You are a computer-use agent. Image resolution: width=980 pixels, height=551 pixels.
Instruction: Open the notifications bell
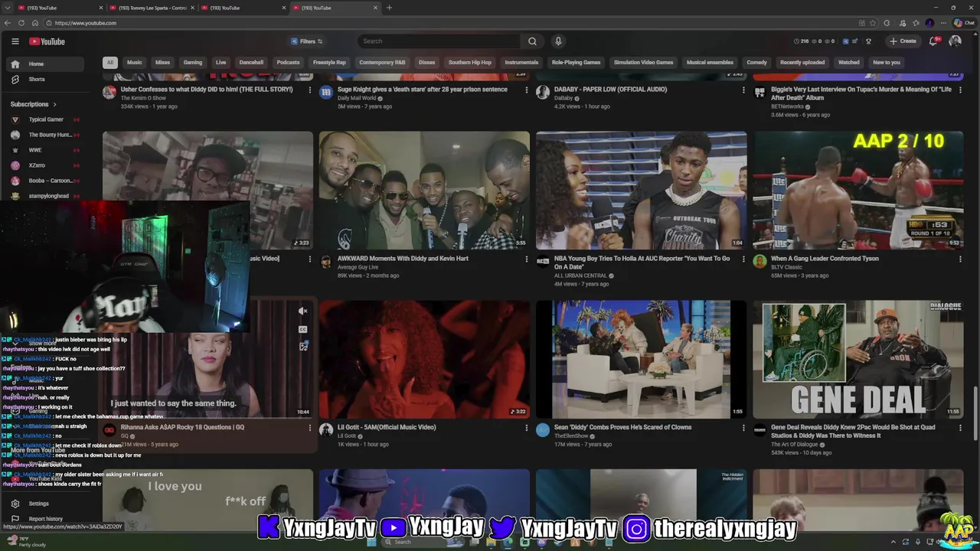[933, 41]
